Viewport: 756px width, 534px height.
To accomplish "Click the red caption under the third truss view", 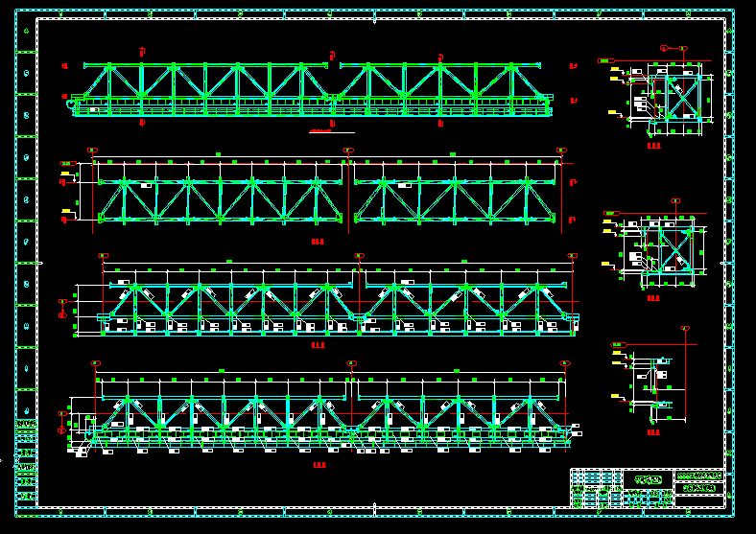I will 319,345.
